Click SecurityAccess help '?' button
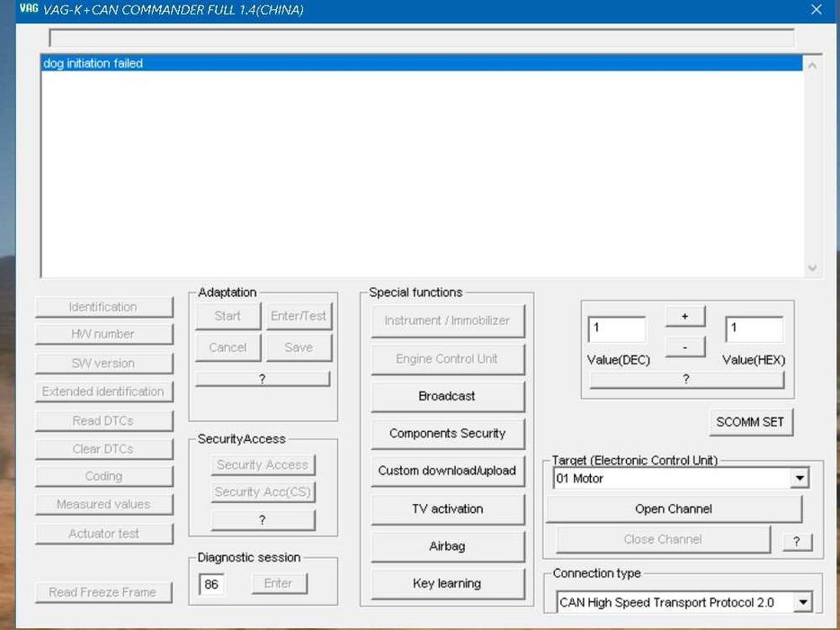This screenshot has width=840, height=630. (263, 520)
